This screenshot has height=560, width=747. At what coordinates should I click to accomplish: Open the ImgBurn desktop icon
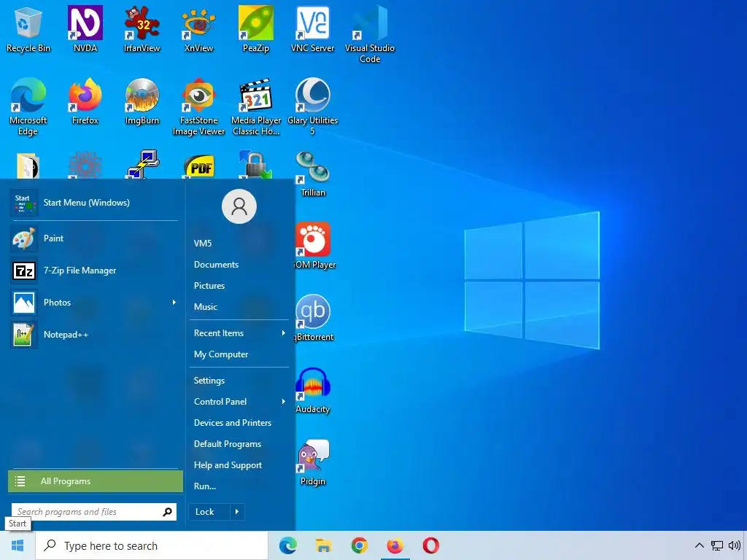tap(142, 101)
